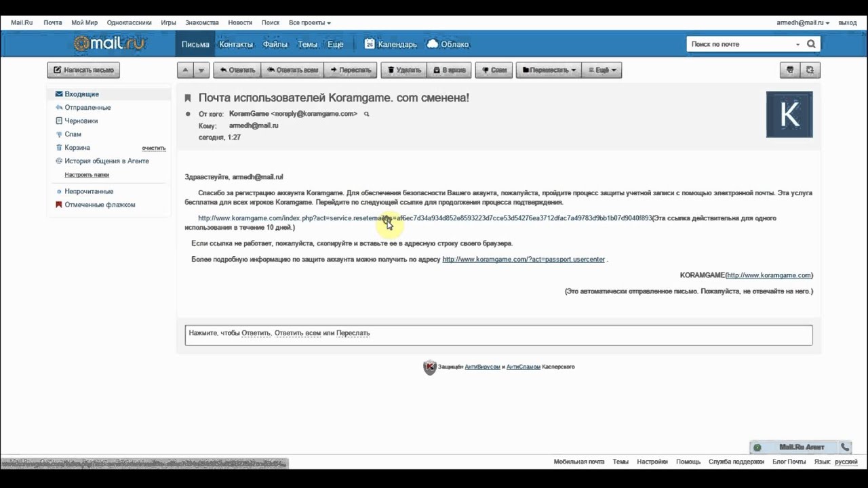Expand the Переместить dropdown

click(548, 70)
